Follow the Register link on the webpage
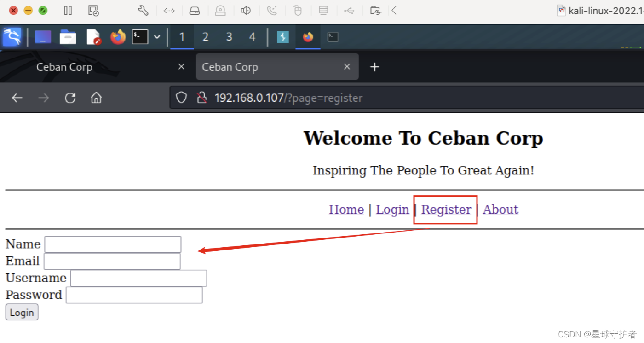This screenshot has width=644, height=343. click(x=445, y=209)
